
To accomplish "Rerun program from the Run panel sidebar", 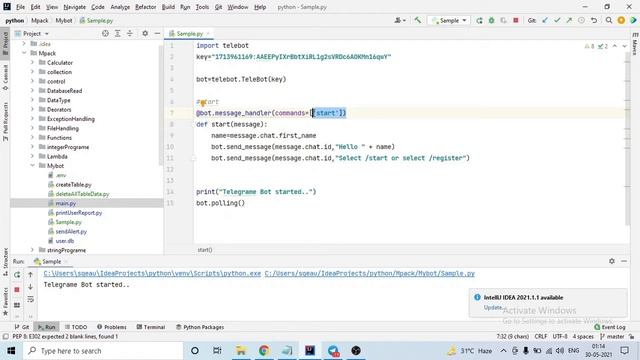I will 17,275.
